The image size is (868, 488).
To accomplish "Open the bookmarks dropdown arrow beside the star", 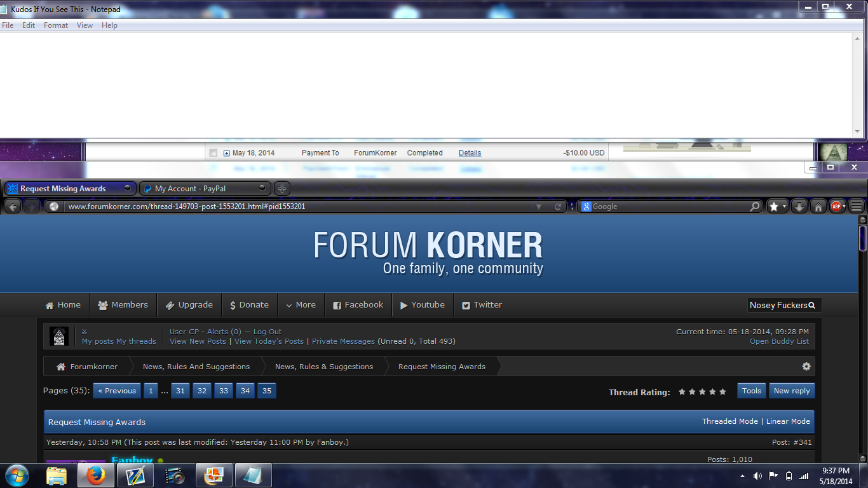I will [785, 207].
